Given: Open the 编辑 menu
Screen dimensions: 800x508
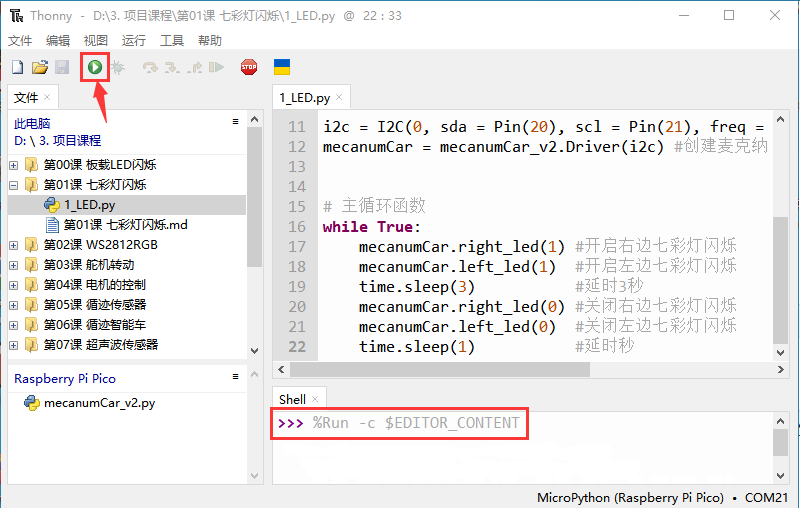Looking at the screenshot, I should (x=58, y=40).
